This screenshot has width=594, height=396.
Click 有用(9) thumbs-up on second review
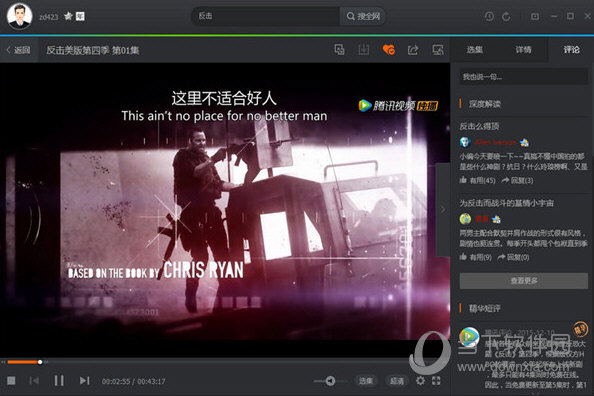pyautogui.click(x=475, y=257)
